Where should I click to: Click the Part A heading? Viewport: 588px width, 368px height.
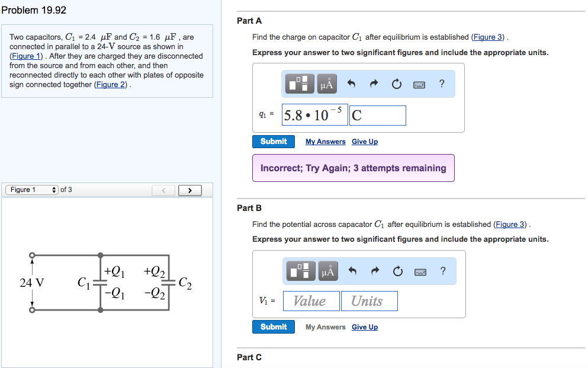pos(249,21)
